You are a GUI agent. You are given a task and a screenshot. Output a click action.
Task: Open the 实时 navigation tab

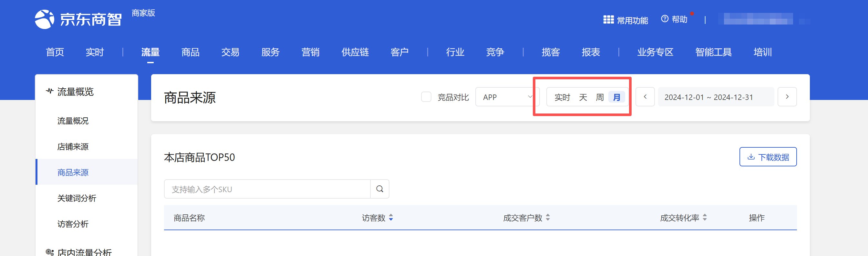(95, 52)
